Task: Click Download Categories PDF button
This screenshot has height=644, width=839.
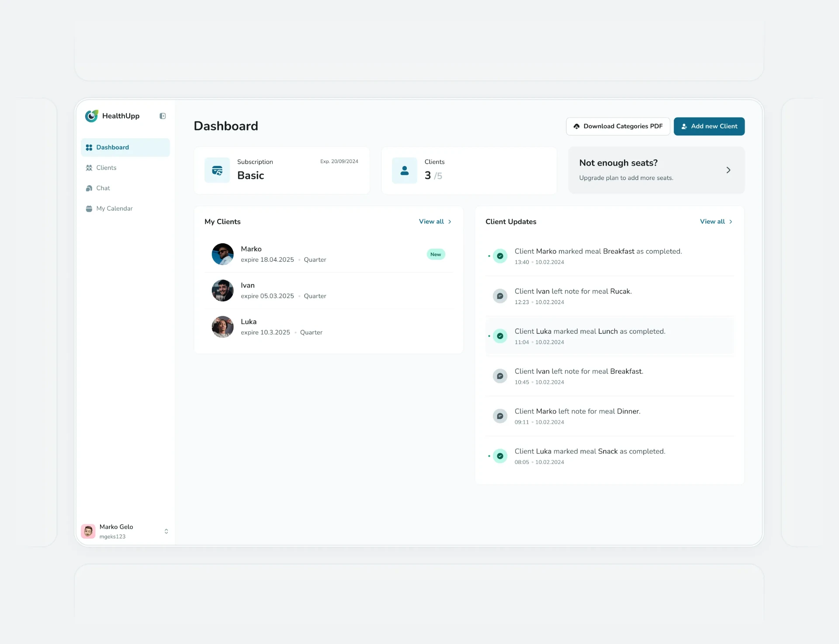Action: [x=618, y=126]
